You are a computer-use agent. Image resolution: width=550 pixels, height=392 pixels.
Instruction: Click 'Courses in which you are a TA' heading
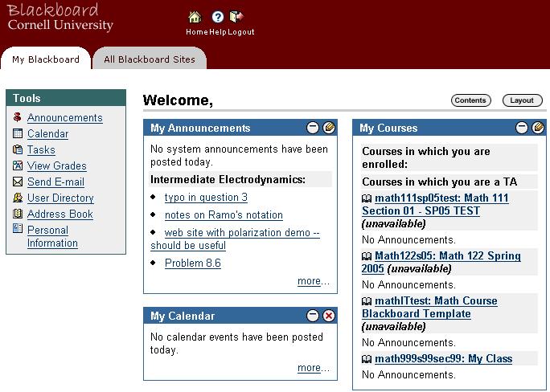440,182
